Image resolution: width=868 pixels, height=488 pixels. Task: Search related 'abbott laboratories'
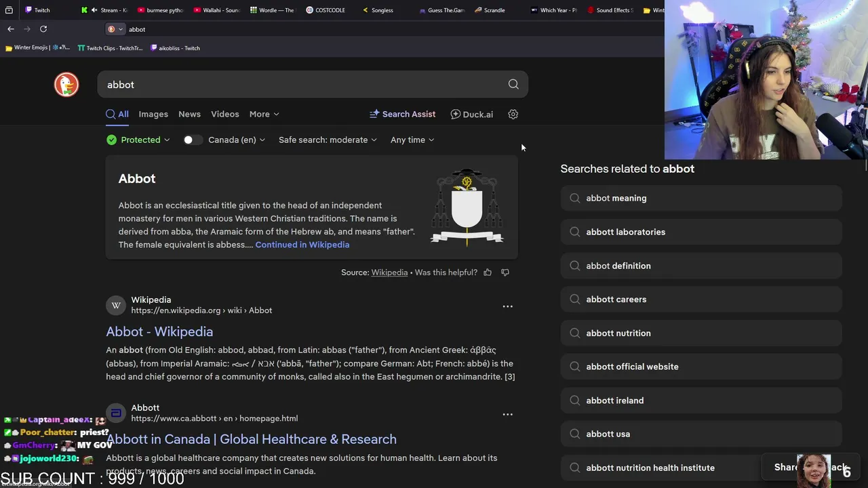701,232
